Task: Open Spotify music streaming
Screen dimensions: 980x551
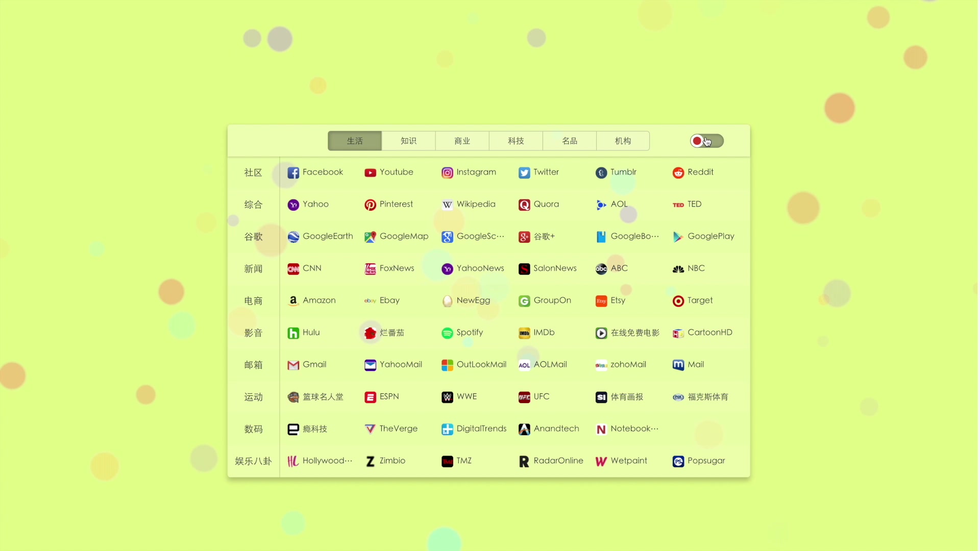Action: [464, 332]
